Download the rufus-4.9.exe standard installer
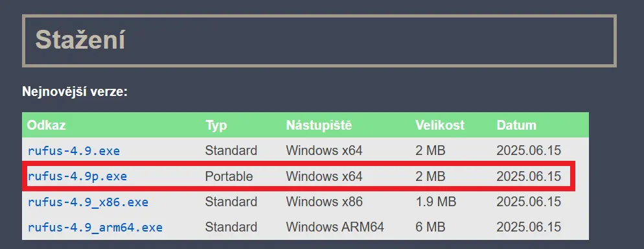Image resolution: width=644 pixels, height=249 pixels. click(73, 151)
